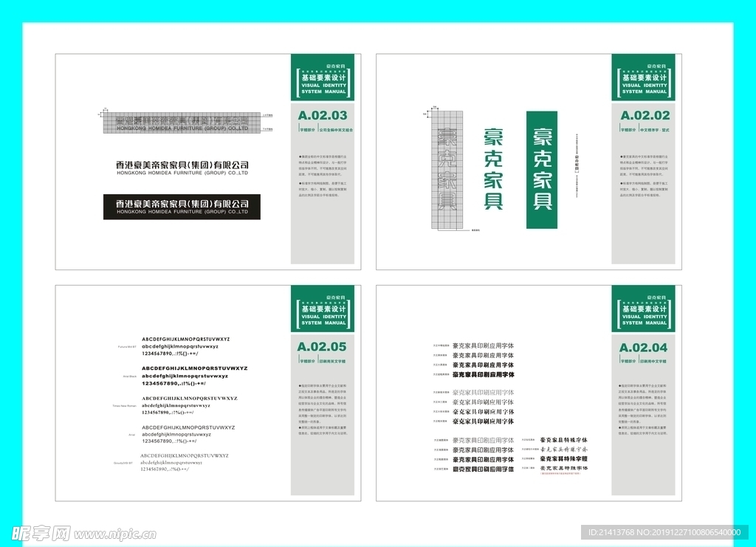Image resolution: width=756 pixels, height=547 pixels.
Task: Click the 印刷用中文字體 subtitle
Action: tap(653, 361)
